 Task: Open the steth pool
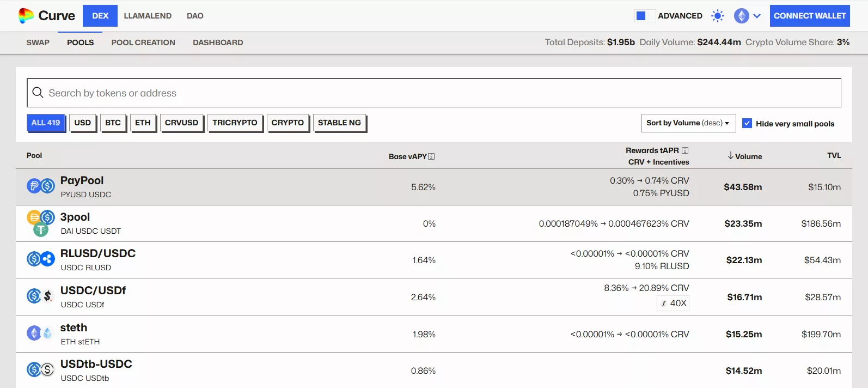point(434,334)
